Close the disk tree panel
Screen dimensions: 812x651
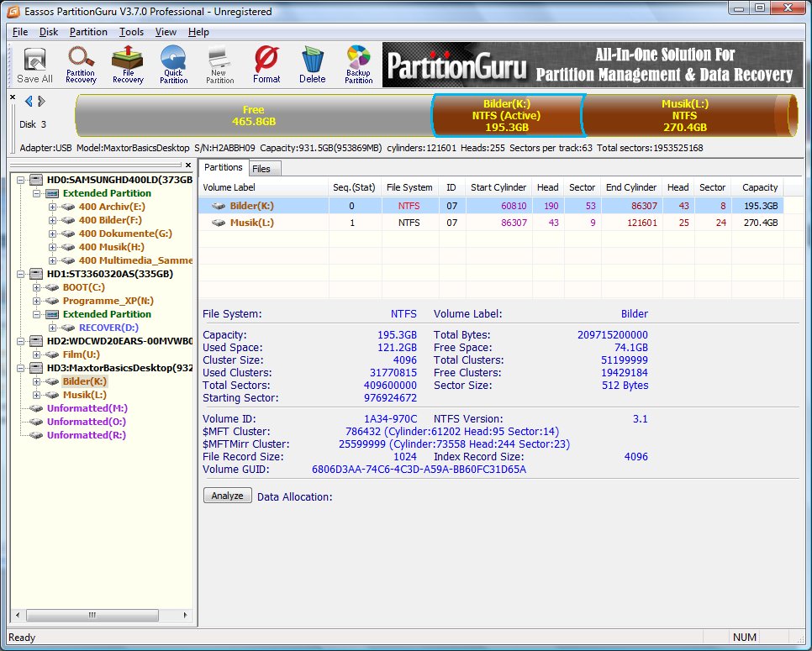pyautogui.click(x=188, y=165)
